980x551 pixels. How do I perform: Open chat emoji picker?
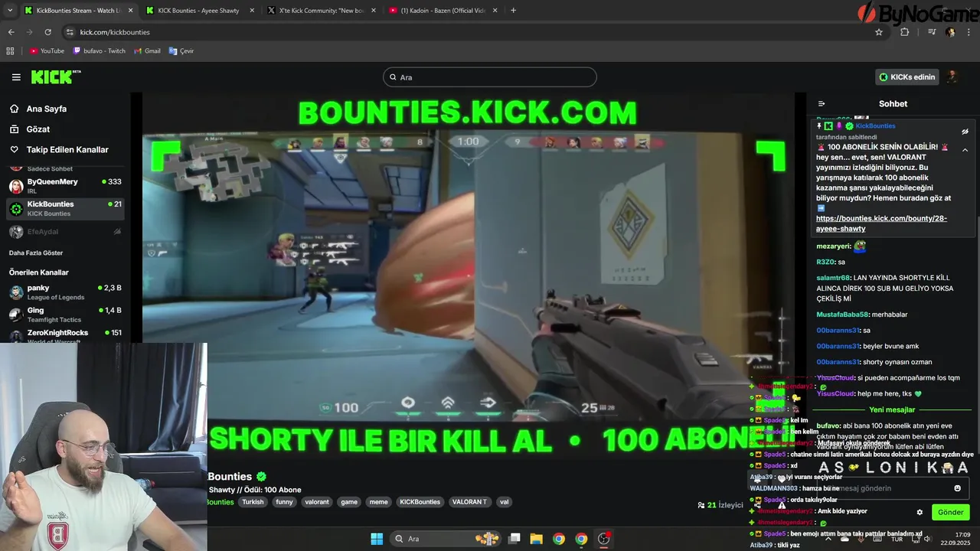957,488
